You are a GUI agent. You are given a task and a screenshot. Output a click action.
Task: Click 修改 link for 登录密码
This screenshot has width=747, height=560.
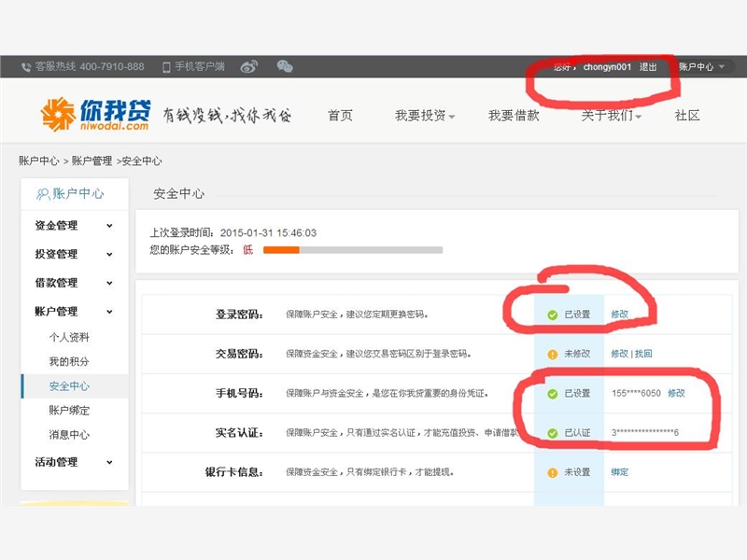point(620,315)
